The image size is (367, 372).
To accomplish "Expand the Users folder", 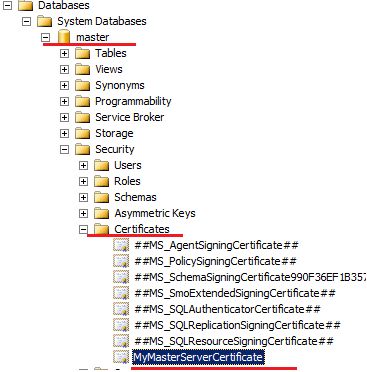I will coord(83,165).
